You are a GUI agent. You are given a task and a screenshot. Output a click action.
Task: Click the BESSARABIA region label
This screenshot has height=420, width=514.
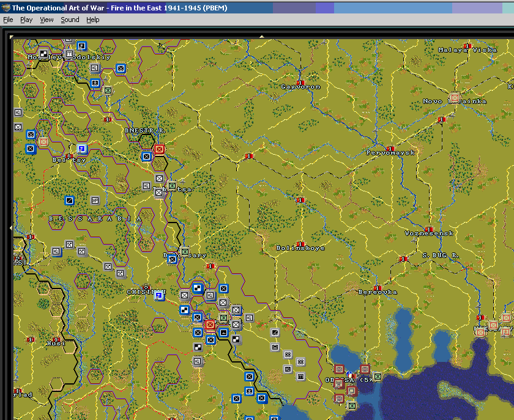point(95,218)
